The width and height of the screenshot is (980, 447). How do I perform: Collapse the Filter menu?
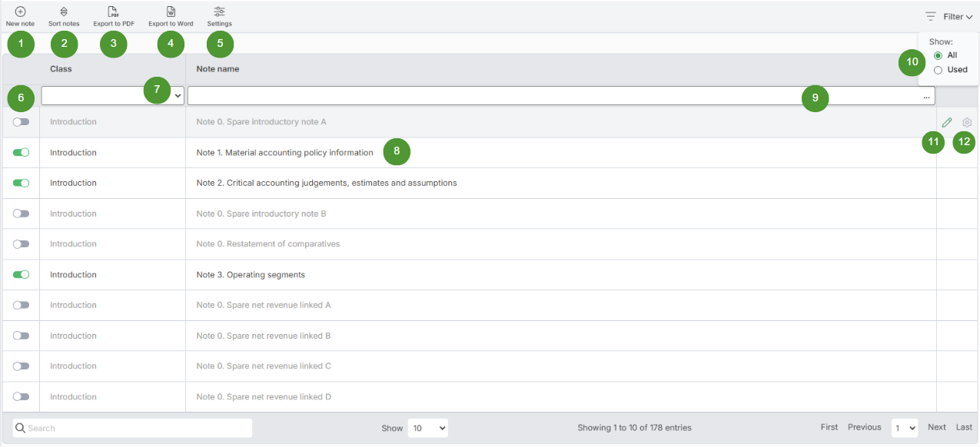tap(957, 17)
